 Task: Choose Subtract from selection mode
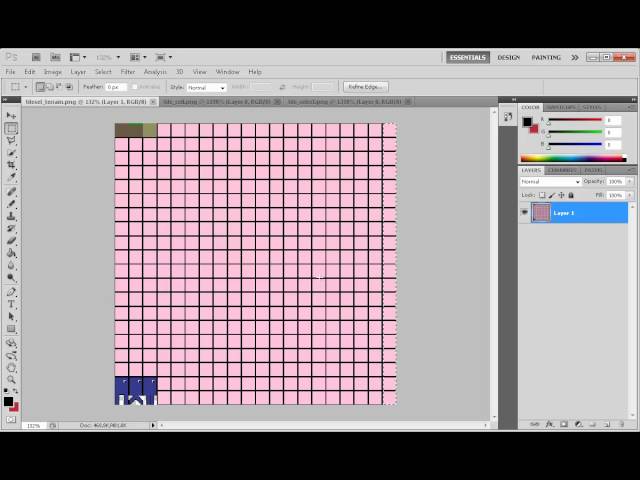tap(59, 87)
